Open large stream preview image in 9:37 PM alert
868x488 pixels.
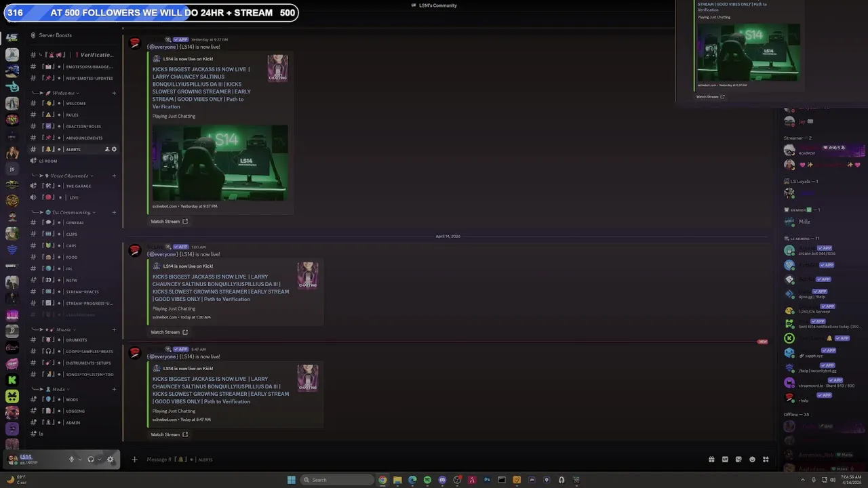click(220, 163)
